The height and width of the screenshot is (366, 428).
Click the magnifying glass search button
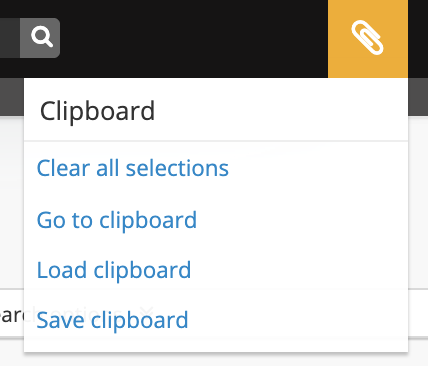click(x=40, y=38)
